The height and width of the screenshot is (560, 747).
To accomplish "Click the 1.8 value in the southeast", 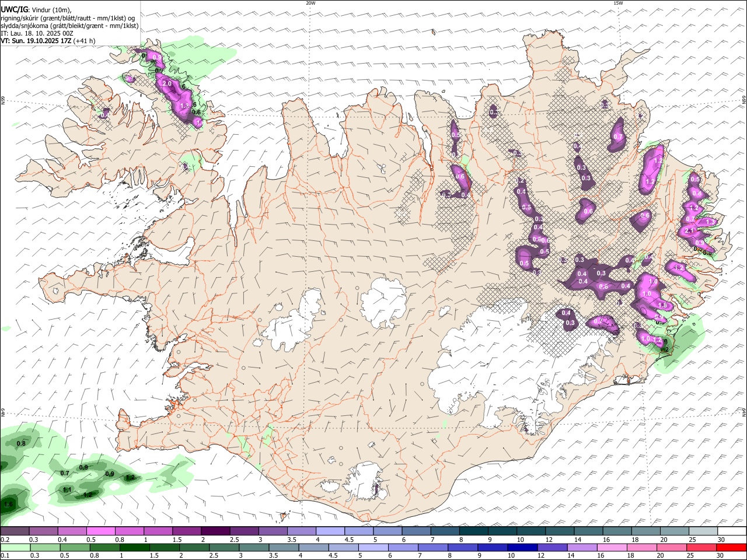I will tap(662, 305).
